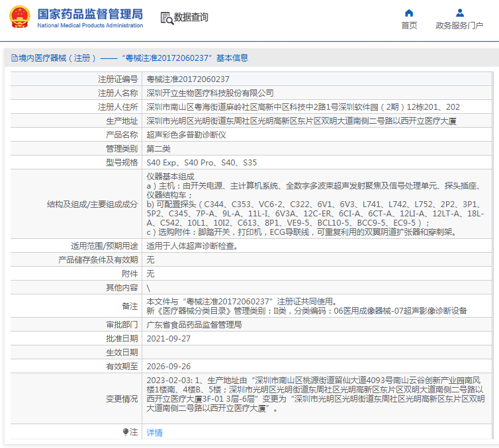Click the 产品名称 label
499x448 pixels.
pos(122,135)
